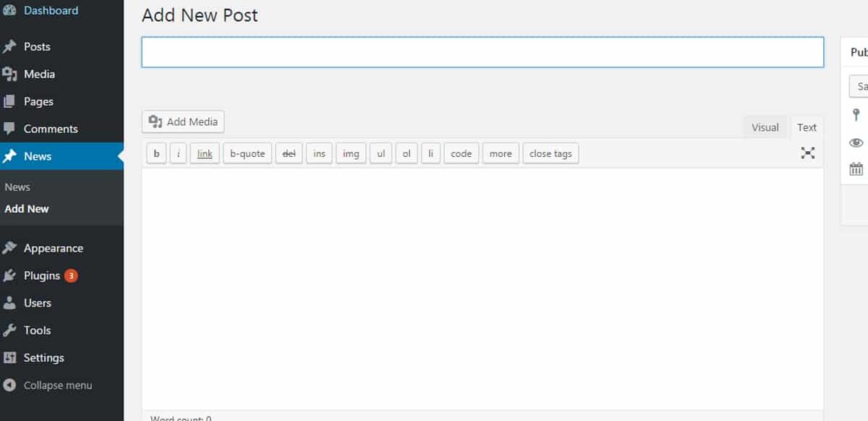Click the Media library icon in sidebar
The height and width of the screenshot is (421, 868).
click(x=9, y=75)
